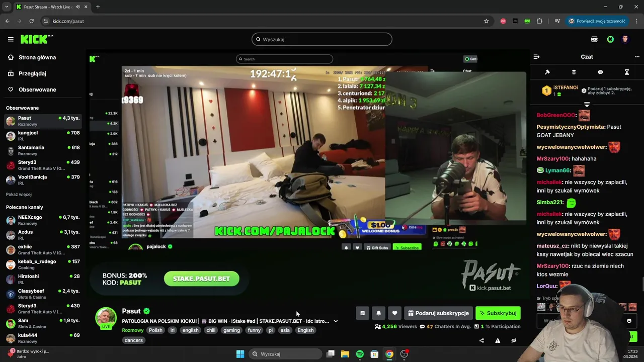Click the crossed-out eye hide icon
The width and height of the screenshot is (644, 362).
(x=514, y=340)
